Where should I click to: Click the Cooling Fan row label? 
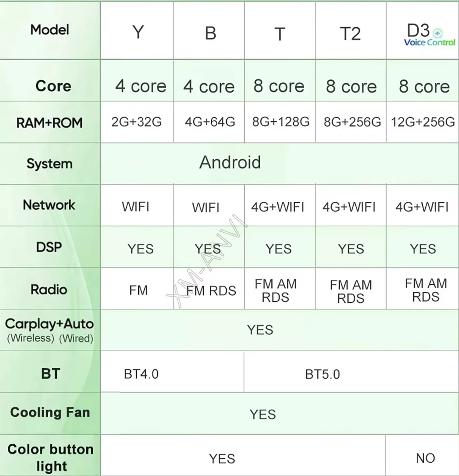point(50,412)
